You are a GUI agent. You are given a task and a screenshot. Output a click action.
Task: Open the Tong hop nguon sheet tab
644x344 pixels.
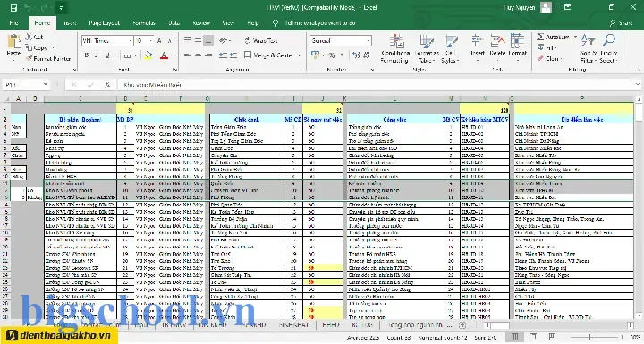tap(414, 325)
